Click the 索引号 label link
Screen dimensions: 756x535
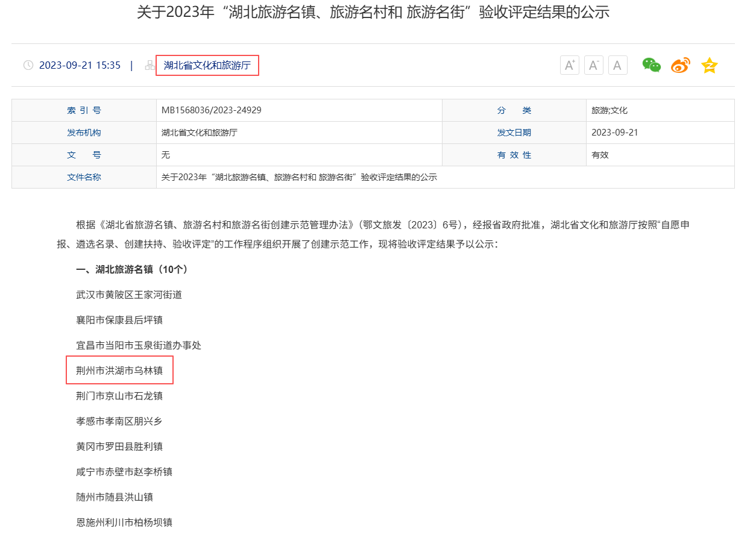(84, 110)
